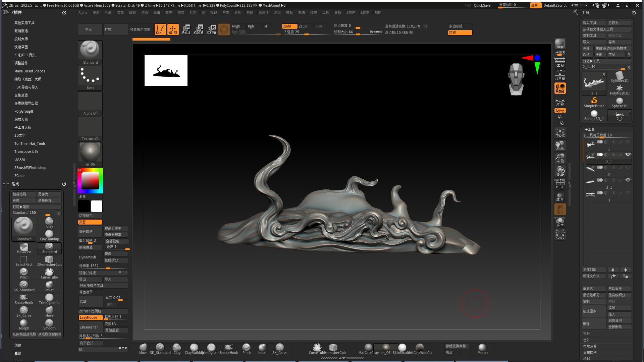This screenshot has width=644, height=362.
Task: Select the SimpleBrush tool
Action: coord(594,102)
